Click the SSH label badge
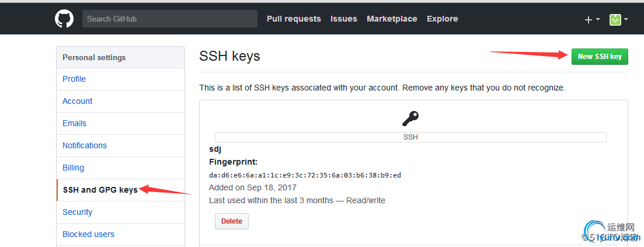 coord(410,137)
